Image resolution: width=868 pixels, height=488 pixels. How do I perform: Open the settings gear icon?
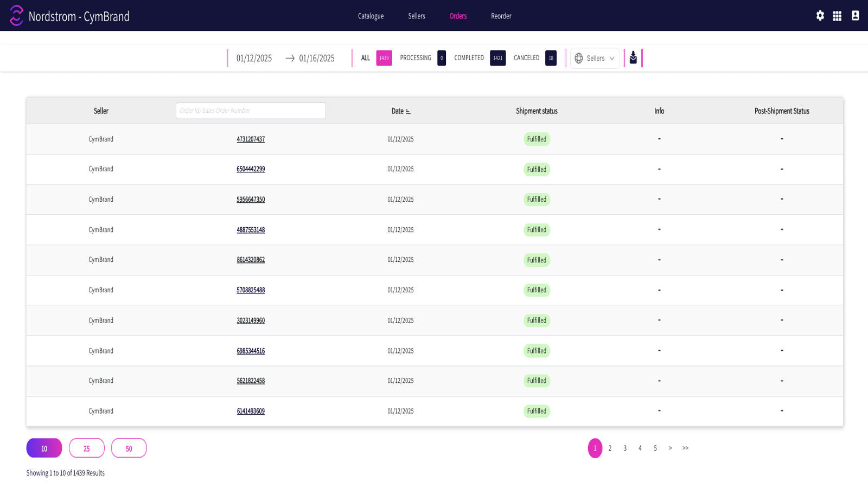tap(820, 16)
